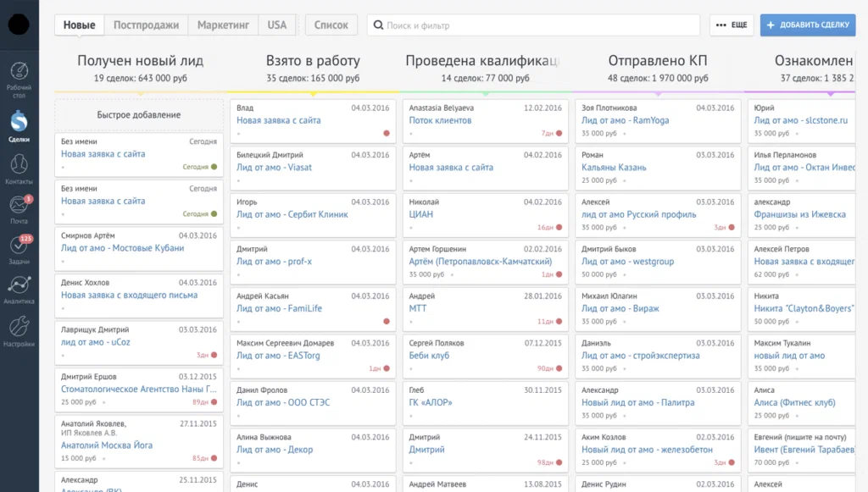Screen dimensions: 868x492
Task: Expand the Быстрое добавление quick-add panel
Action: tap(138, 114)
